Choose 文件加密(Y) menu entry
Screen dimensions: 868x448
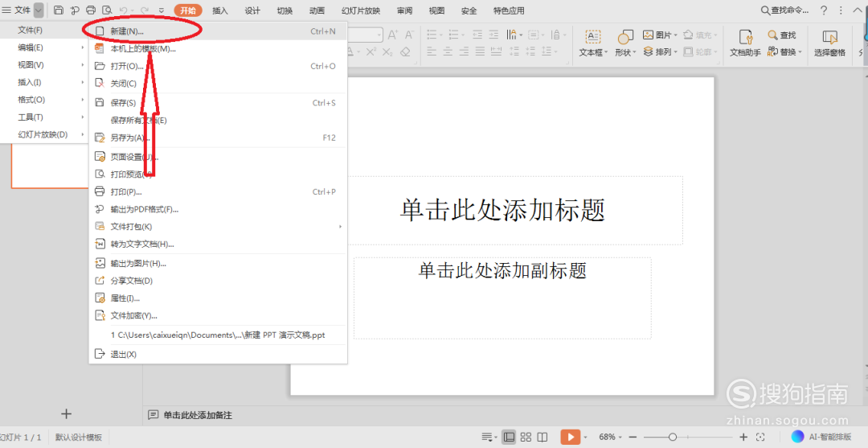click(x=218, y=315)
